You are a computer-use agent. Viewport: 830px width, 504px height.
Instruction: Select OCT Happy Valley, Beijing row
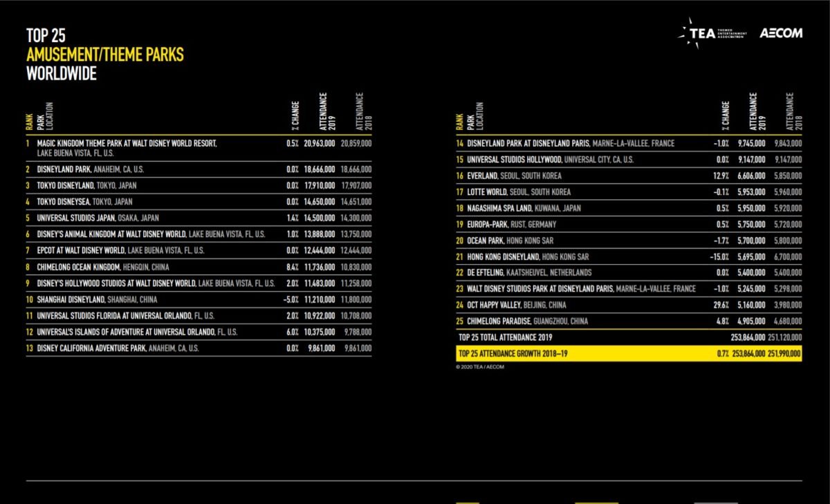tap(511, 305)
